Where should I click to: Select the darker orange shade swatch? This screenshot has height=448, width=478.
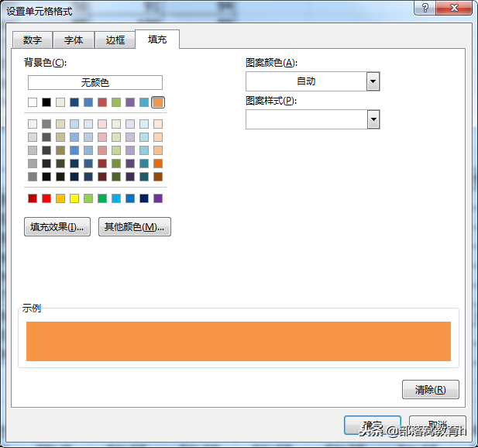pos(158,164)
